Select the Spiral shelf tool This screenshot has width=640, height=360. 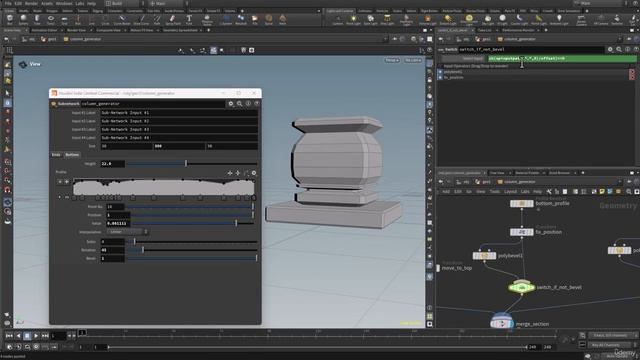[269, 19]
